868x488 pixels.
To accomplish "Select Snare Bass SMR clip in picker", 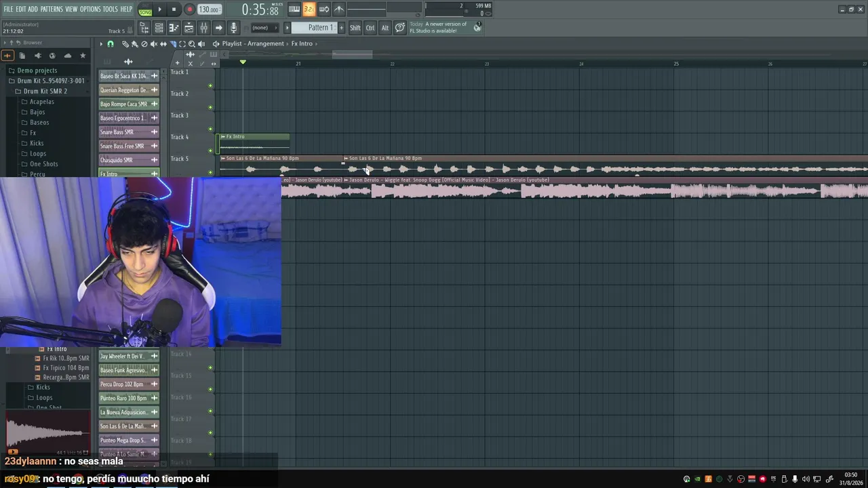I will pos(129,132).
